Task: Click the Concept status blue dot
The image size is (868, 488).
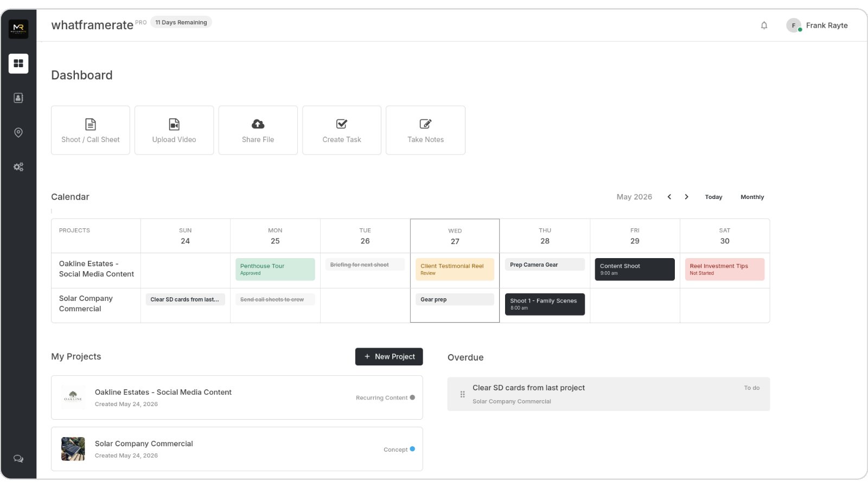Action: click(x=412, y=449)
